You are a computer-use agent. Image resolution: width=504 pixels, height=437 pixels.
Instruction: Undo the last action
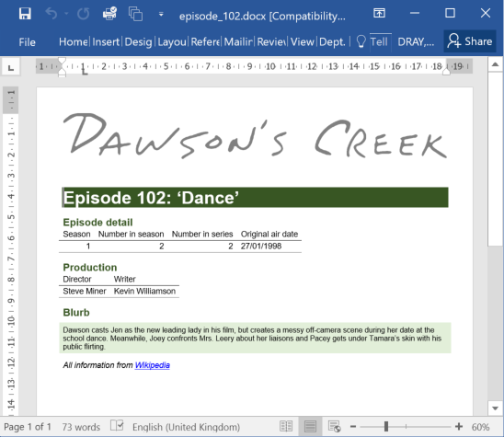click(x=52, y=14)
